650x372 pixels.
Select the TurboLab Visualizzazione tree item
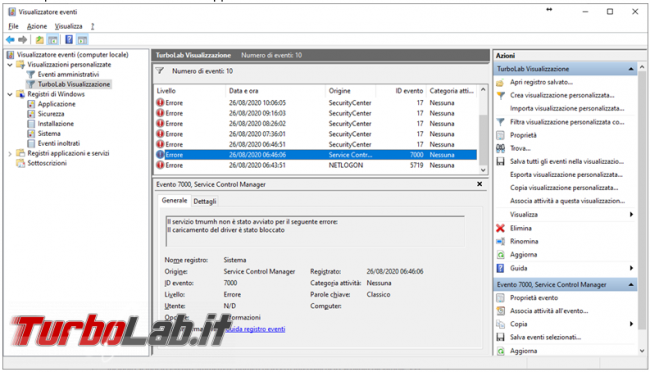pos(74,84)
